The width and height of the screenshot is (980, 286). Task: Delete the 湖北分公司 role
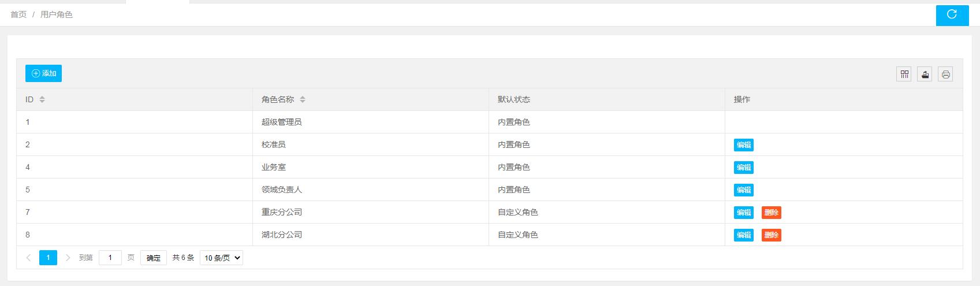tap(771, 235)
